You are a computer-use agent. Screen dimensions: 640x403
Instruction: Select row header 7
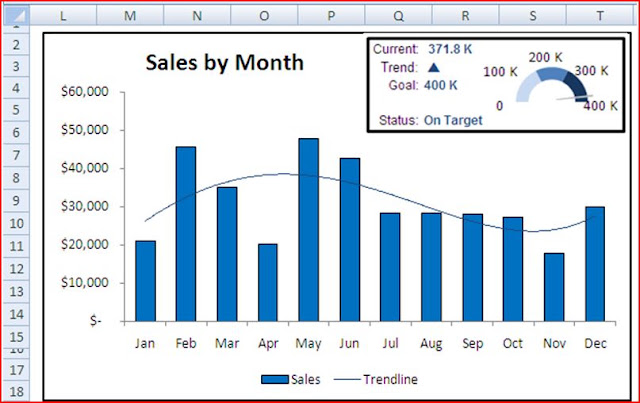(x=16, y=155)
